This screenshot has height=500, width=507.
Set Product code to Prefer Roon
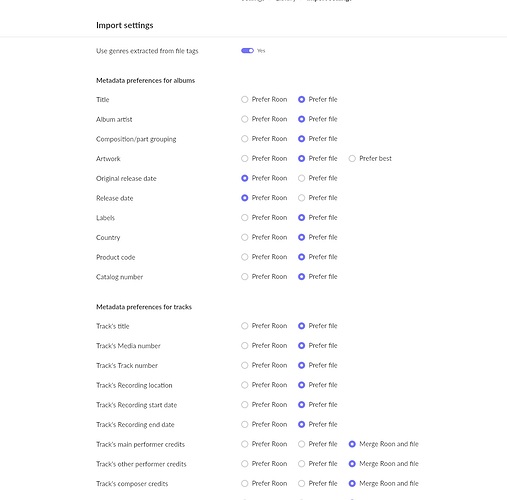click(245, 257)
